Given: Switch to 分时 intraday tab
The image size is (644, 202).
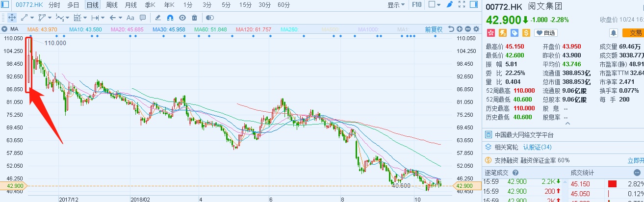Looking at the screenshot, I should (54, 5).
